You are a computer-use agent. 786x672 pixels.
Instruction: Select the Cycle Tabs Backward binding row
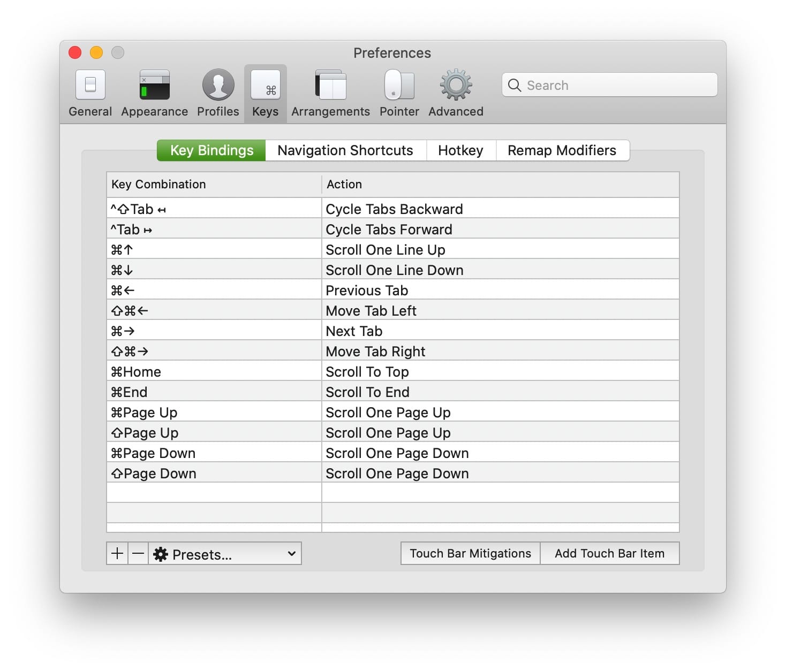tap(392, 209)
